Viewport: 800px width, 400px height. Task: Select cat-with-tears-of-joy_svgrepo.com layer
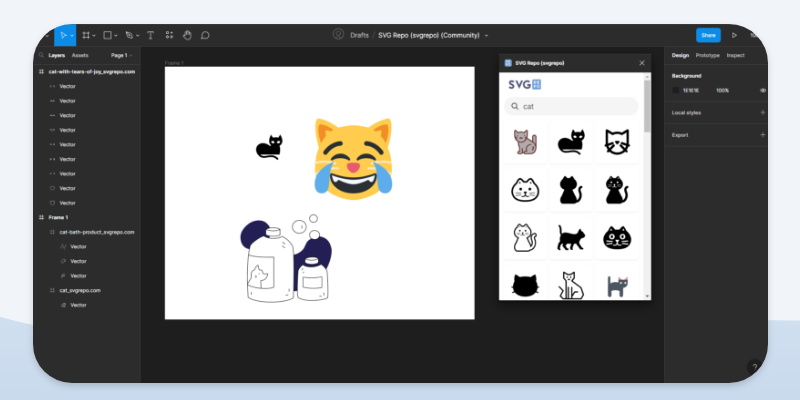tap(87, 72)
